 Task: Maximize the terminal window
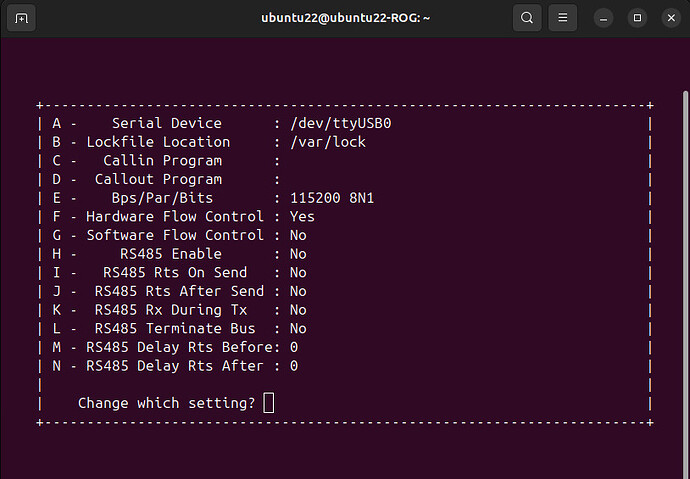point(637,18)
